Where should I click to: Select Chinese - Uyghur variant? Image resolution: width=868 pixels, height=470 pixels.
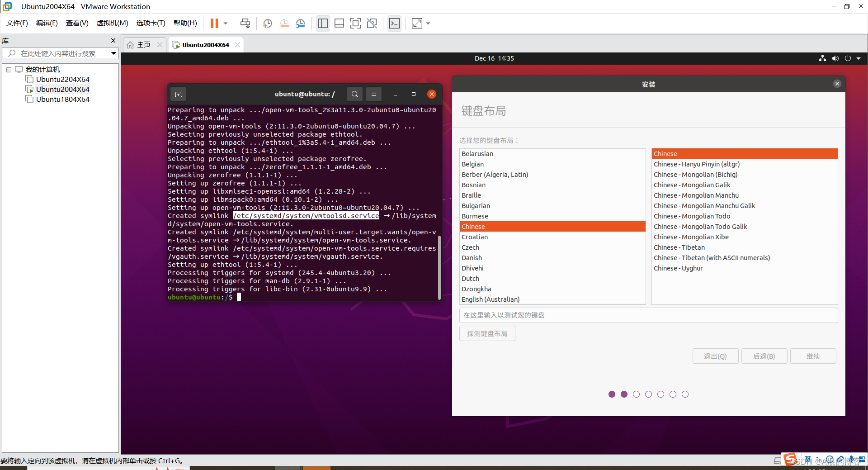(x=745, y=268)
